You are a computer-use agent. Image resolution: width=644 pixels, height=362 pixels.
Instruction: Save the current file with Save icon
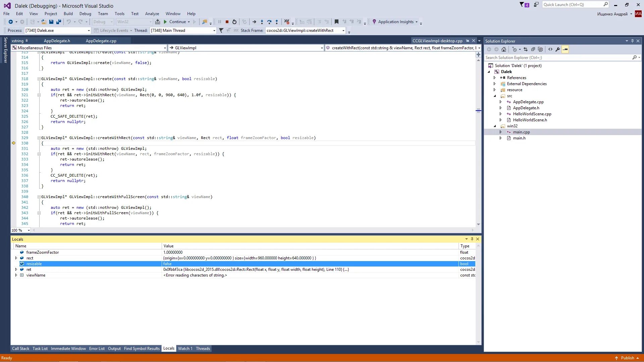coord(51,22)
